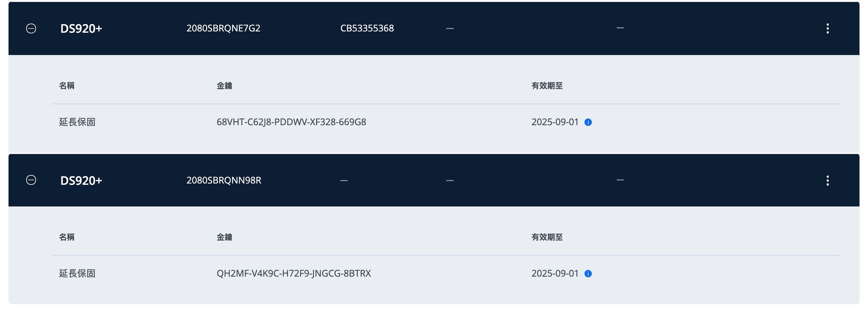Select 延長保固 entry for key QH2MF-V4K9C

point(77,273)
